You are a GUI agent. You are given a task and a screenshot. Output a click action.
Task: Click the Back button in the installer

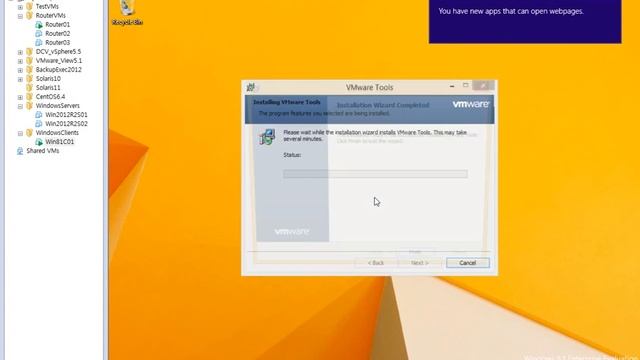[x=376, y=263]
